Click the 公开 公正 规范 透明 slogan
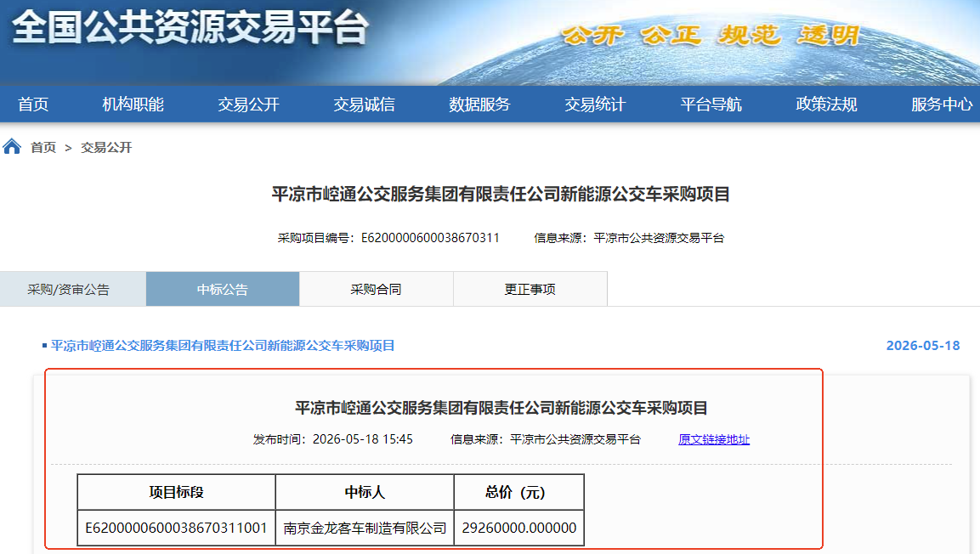The image size is (980, 554). (x=711, y=35)
